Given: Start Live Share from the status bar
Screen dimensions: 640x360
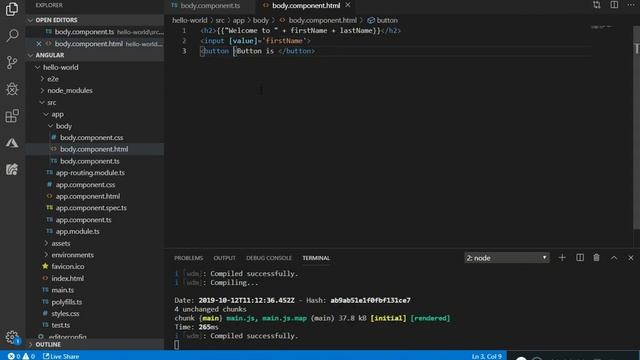Looking at the screenshot, I should (61, 356).
